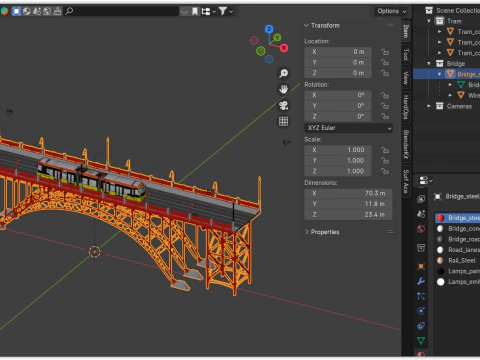Click the asset search text field

[x=122, y=11]
